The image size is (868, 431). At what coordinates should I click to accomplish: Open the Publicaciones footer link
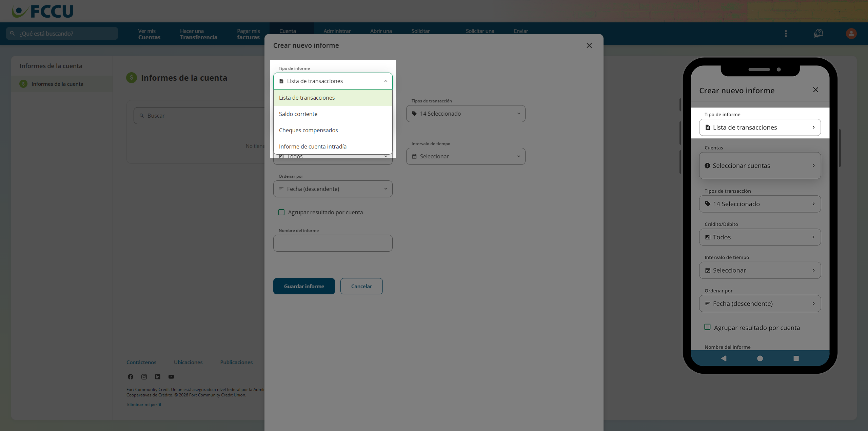pos(236,362)
